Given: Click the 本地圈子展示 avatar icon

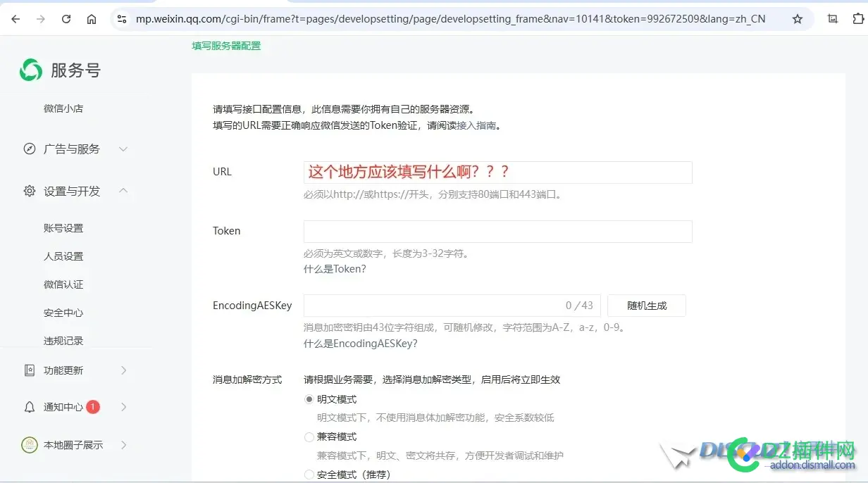Looking at the screenshot, I should tap(30, 444).
